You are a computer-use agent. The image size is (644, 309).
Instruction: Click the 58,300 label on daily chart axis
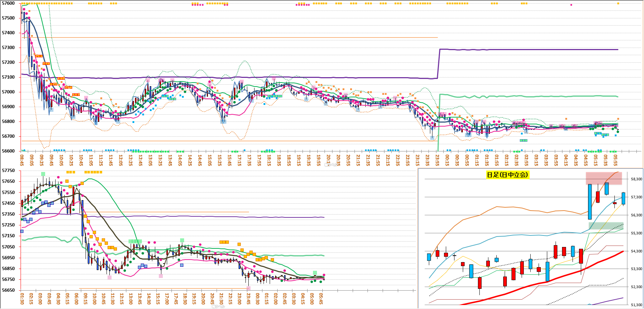coord(636,179)
